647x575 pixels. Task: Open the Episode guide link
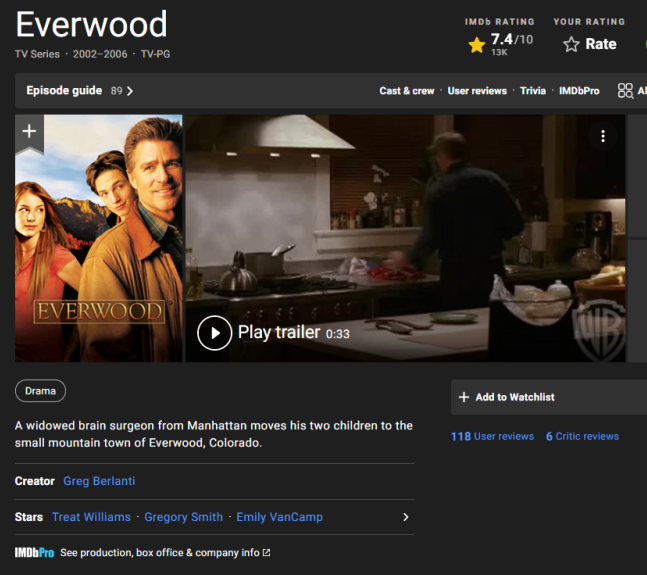64,90
